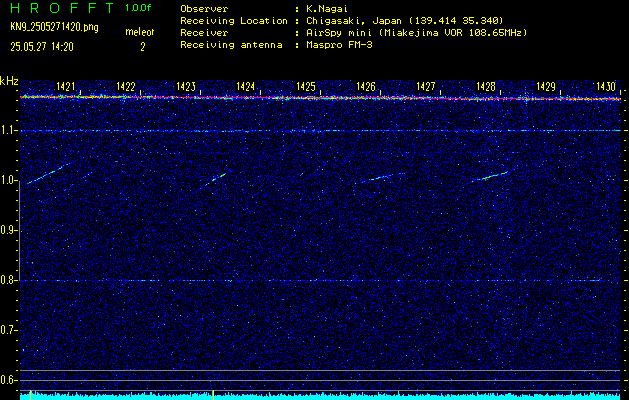Screen dimensions: 629x400
Task: Click the 0.7 kHz frequency label
Action: (9, 330)
